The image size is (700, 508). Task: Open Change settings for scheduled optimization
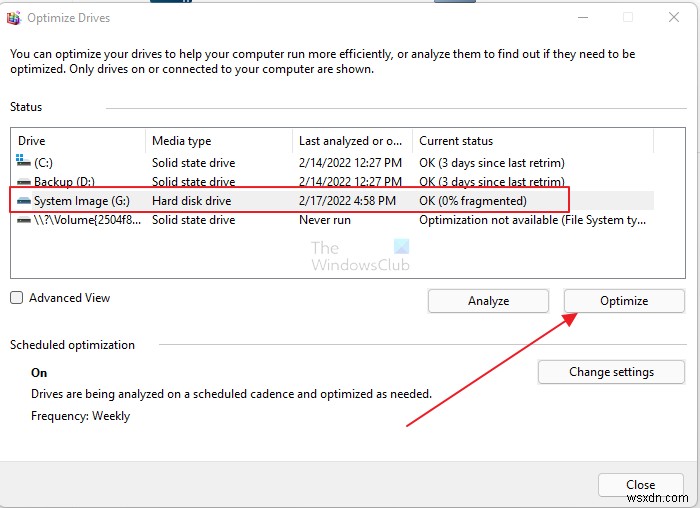(x=611, y=372)
